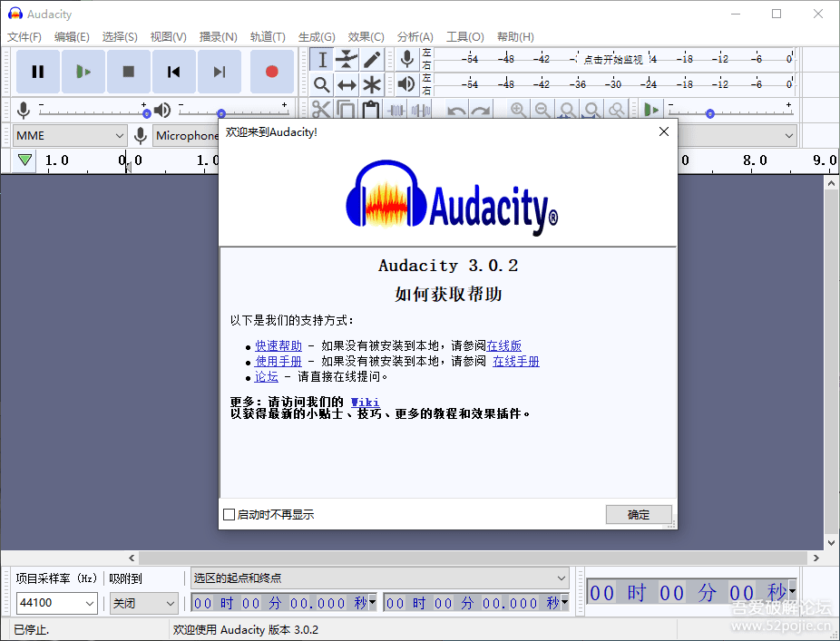Select the Envelope tool
This screenshot has width=840, height=641.
[347, 60]
